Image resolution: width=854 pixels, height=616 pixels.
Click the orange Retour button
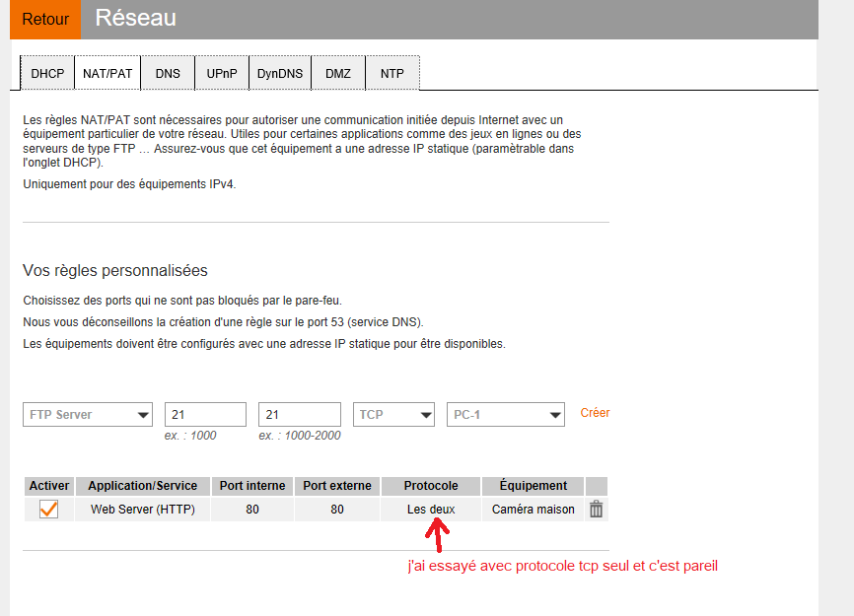45,19
